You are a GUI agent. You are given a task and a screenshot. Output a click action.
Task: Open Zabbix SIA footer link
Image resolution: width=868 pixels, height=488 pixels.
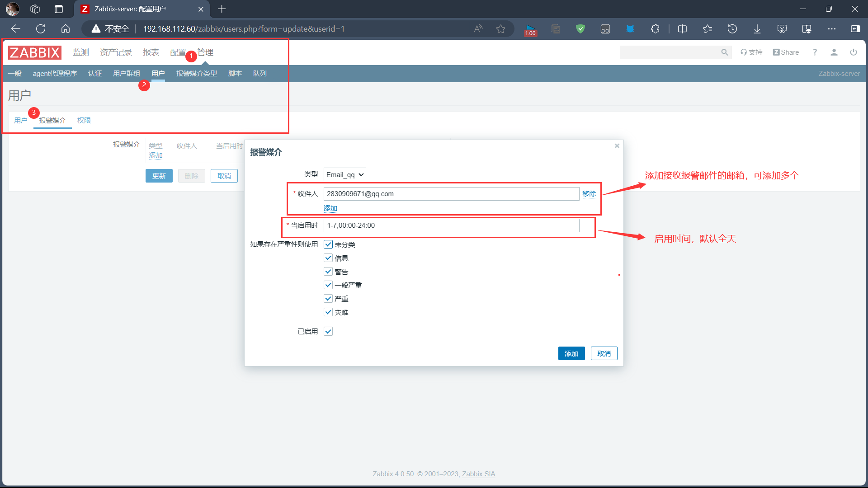(x=479, y=474)
